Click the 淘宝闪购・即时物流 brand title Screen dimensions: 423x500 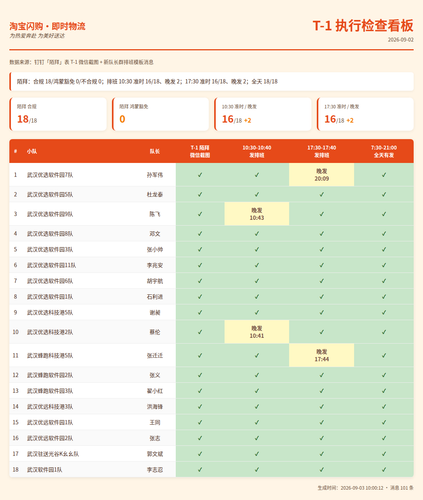47,26
